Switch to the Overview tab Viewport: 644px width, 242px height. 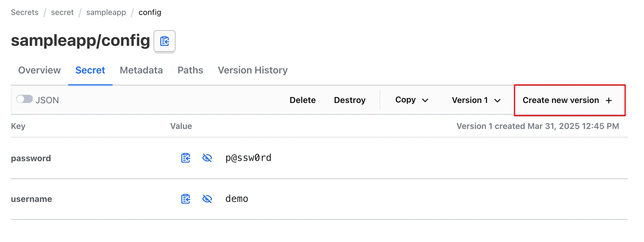39,70
